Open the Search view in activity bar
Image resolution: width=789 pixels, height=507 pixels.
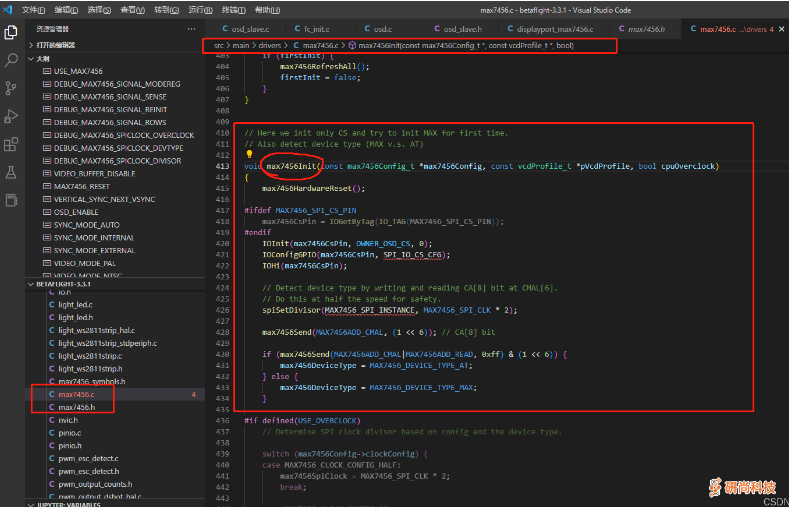12,60
